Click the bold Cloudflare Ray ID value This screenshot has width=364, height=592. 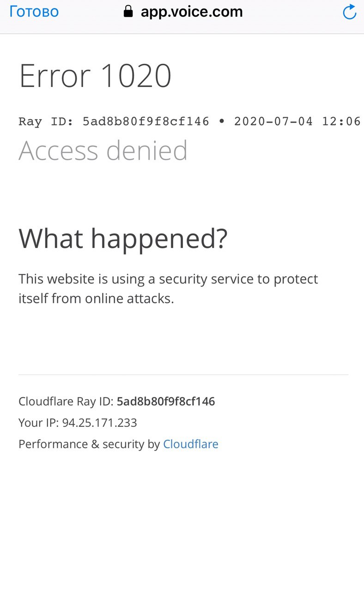tap(166, 401)
